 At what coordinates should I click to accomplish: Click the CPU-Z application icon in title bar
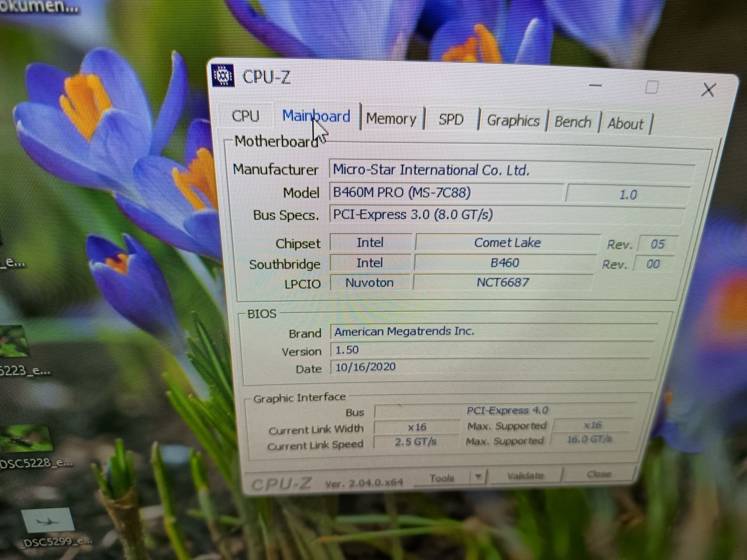click(223, 76)
